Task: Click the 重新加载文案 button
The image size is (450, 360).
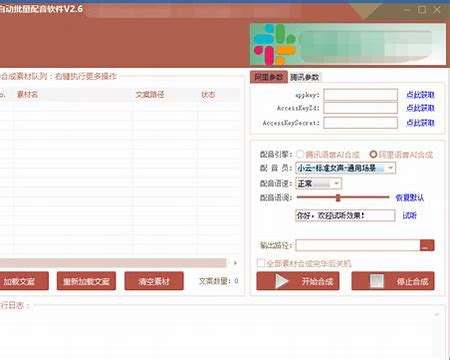Action: point(86,281)
